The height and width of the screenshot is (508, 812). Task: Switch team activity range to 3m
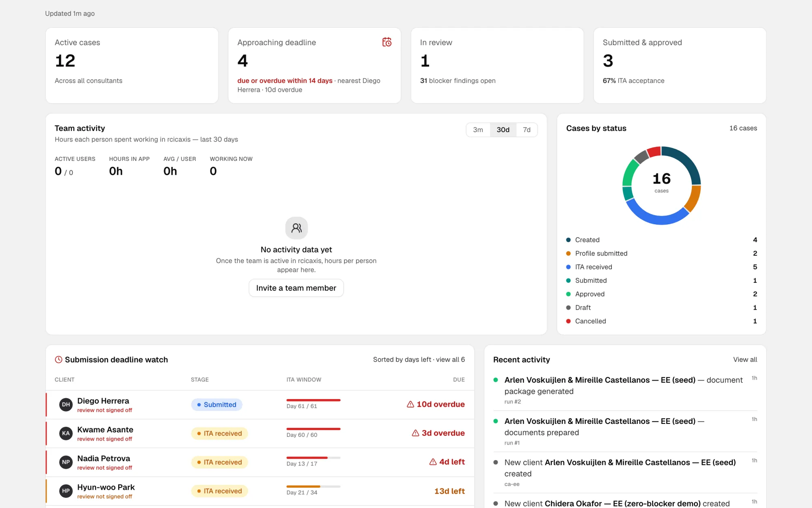pyautogui.click(x=478, y=130)
